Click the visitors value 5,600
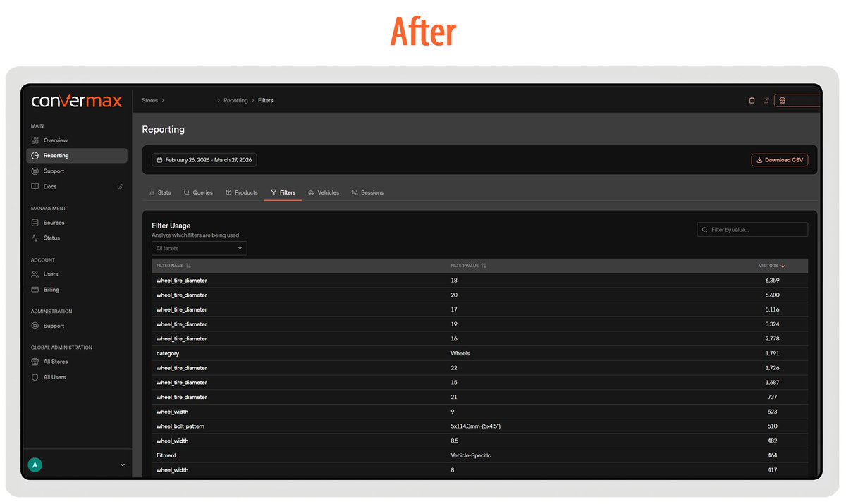Screen dimensions: 846x504 click(772, 295)
